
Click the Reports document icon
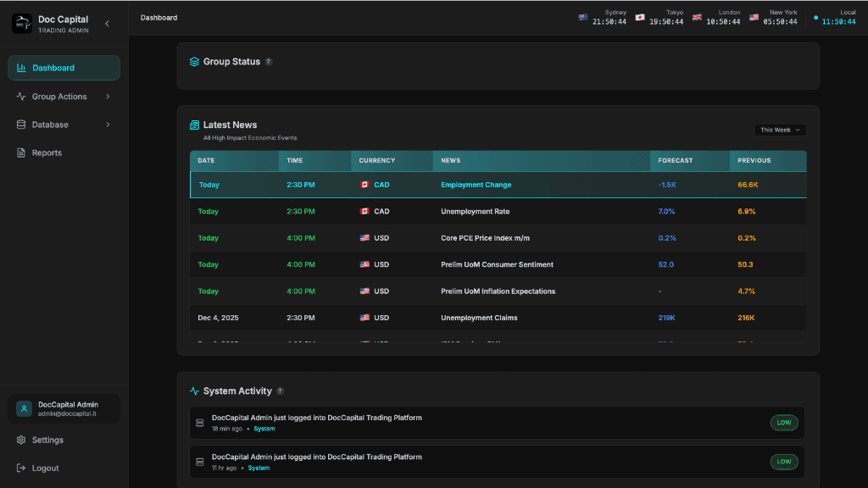pyautogui.click(x=19, y=152)
